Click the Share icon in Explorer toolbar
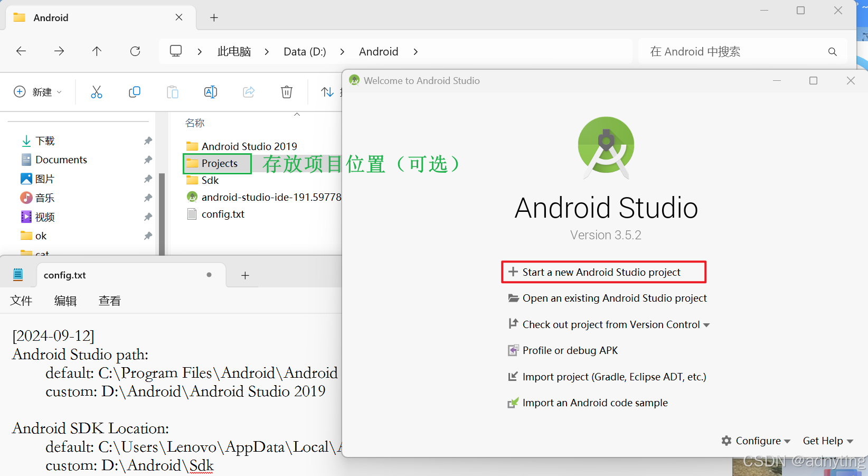The image size is (868, 476). click(249, 92)
